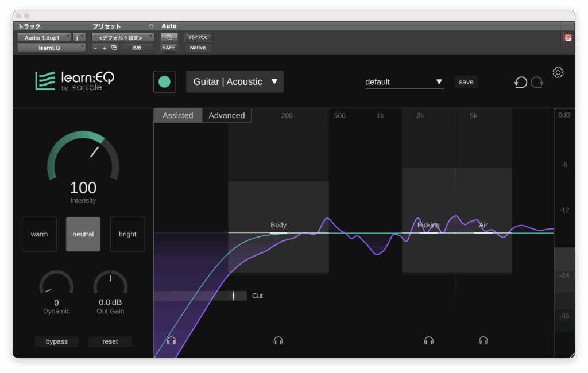The height and width of the screenshot is (373, 588).
Task: Select the Air band handle
Action: 483,233
